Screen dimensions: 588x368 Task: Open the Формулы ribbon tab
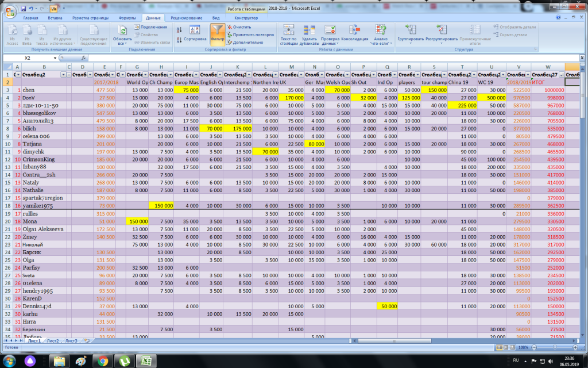(x=127, y=18)
